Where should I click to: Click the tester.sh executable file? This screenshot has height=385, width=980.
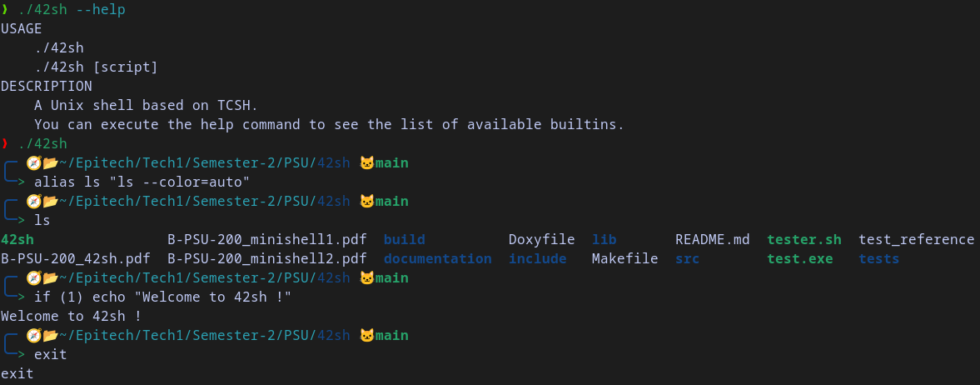[x=803, y=240]
